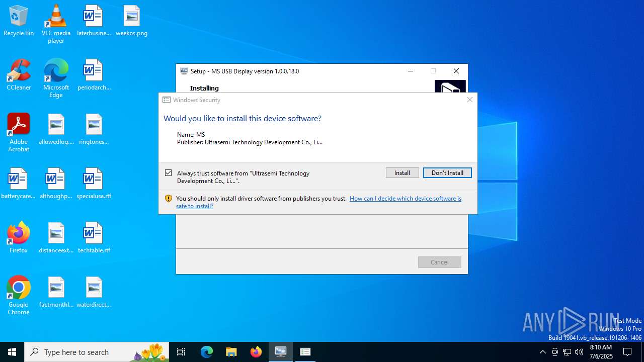Open the clock showing 8:10 AM

(x=601, y=352)
